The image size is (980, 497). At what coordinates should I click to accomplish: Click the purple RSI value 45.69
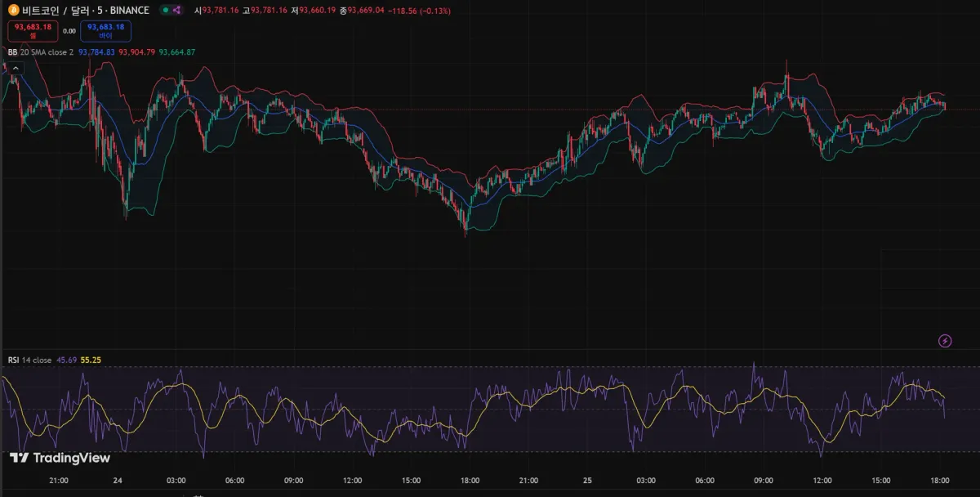click(67, 360)
